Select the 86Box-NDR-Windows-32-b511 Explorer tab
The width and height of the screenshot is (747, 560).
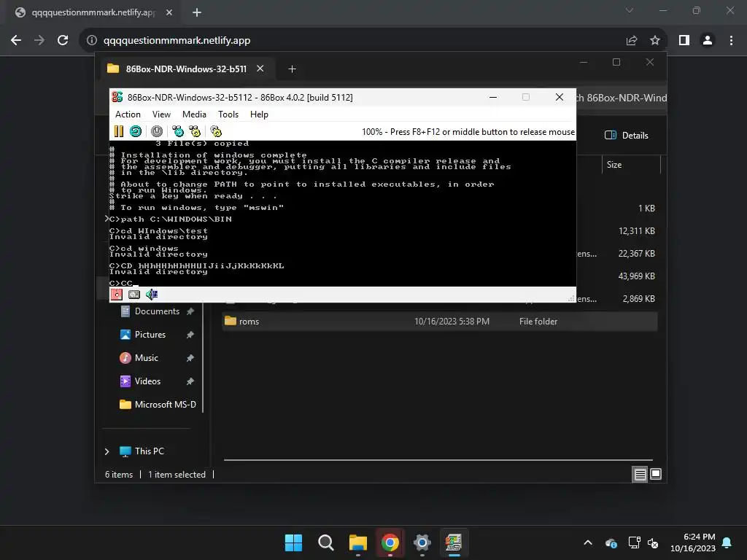point(186,69)
